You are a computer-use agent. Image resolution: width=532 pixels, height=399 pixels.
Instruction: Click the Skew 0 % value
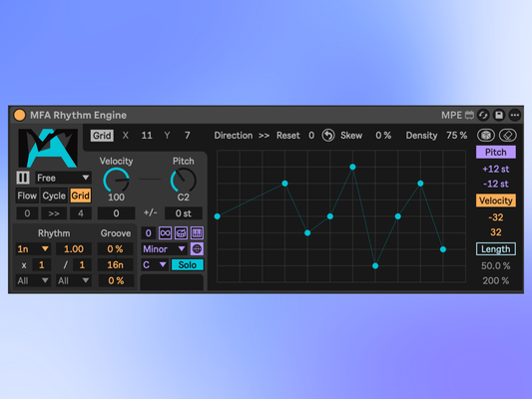point(383,136)
